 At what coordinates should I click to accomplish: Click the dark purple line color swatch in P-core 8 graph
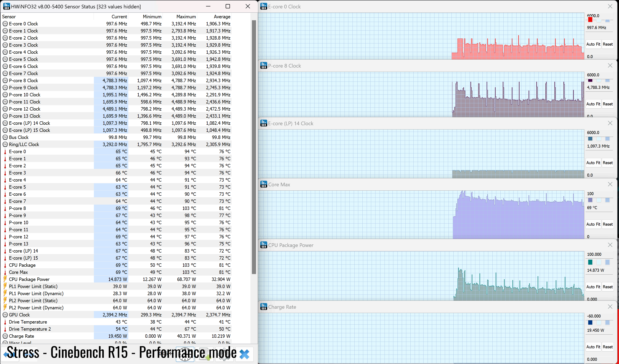pos(590,80)
